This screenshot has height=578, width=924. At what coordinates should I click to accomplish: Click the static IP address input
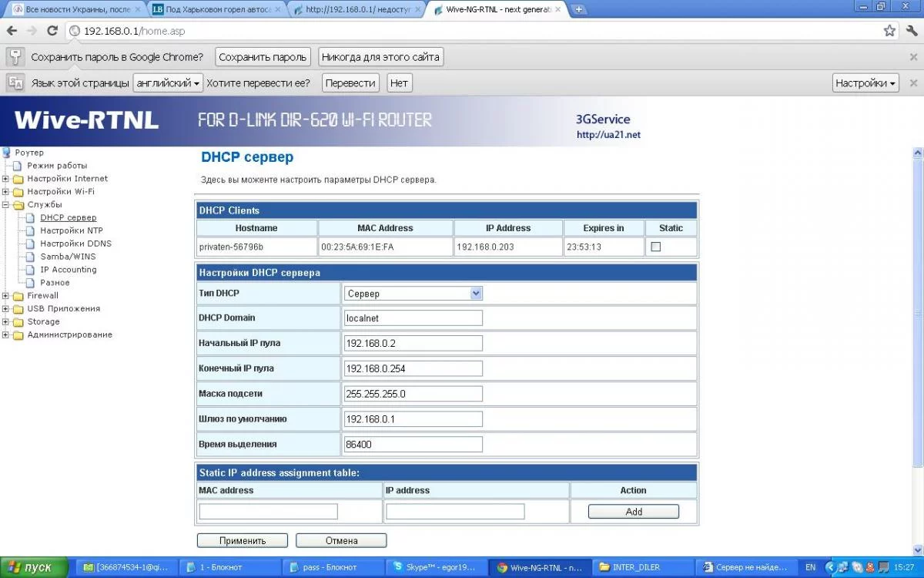click(455, 512)
